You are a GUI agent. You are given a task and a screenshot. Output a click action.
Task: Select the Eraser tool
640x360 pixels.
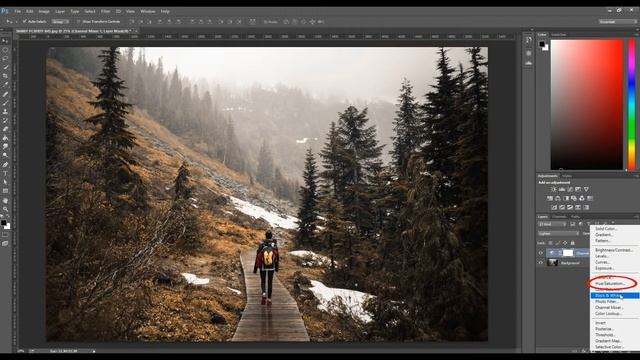[5, 129]
